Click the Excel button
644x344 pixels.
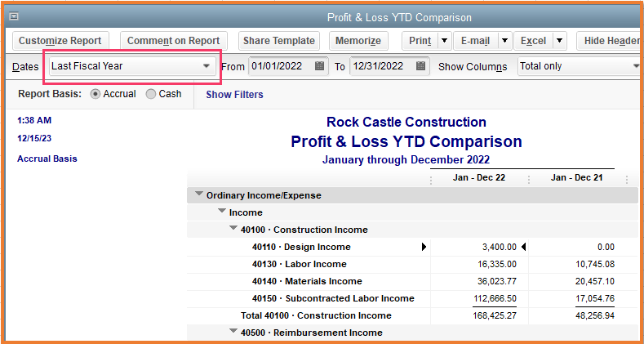[534, 41]
